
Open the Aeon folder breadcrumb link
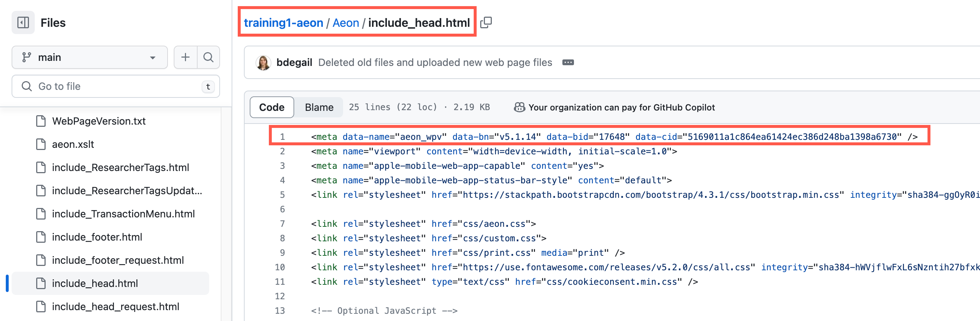click(346, 23)
